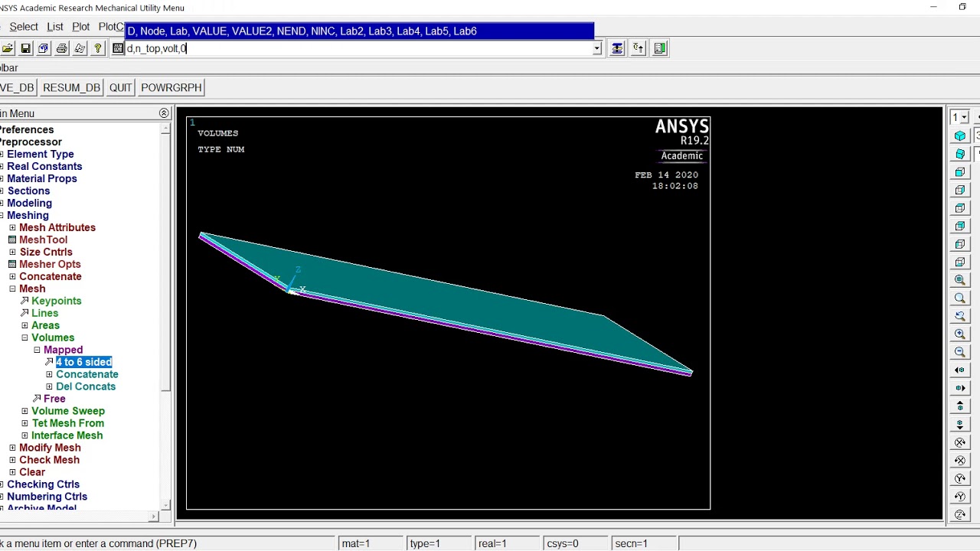Select Keypoints under Mesh
Viewport: 980px width, 551px height.
[x=56, y=301]
